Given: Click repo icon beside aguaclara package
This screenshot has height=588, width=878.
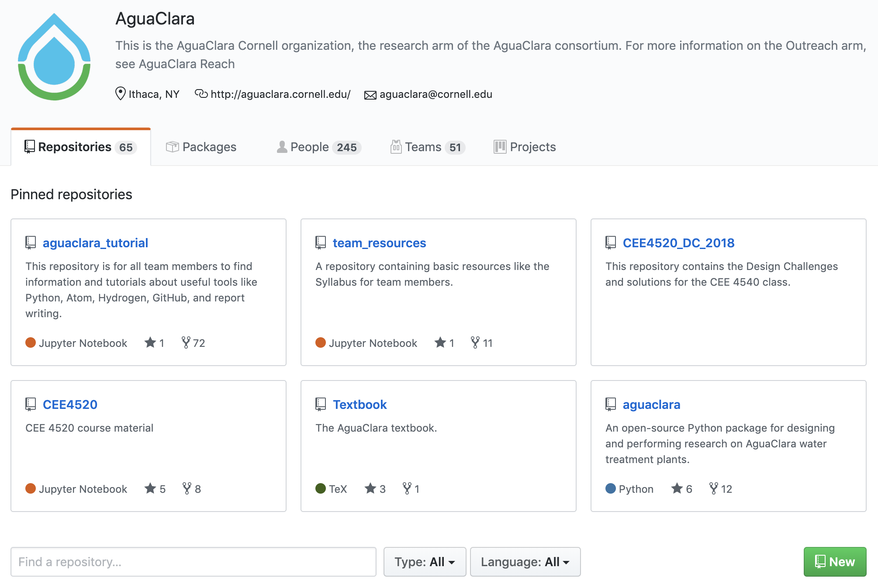Looking at the screenshot, I should pos(610,405).
